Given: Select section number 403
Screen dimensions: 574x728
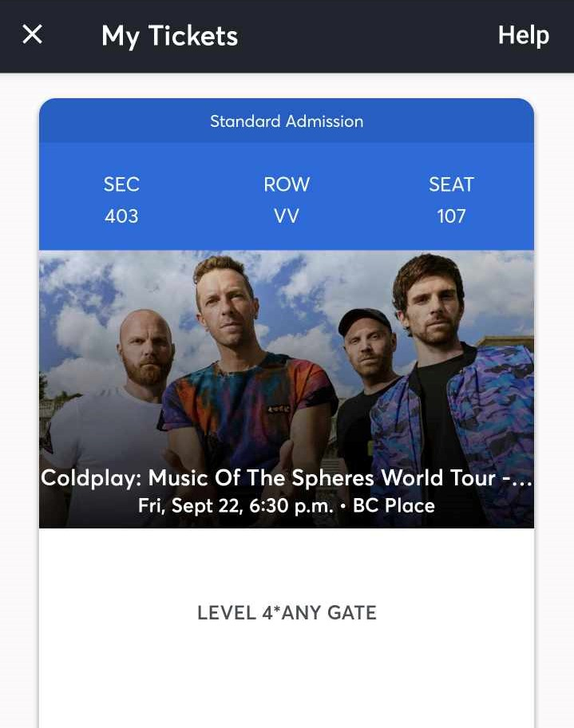Looking at the screenshot, I should click(x=121, y=216).
